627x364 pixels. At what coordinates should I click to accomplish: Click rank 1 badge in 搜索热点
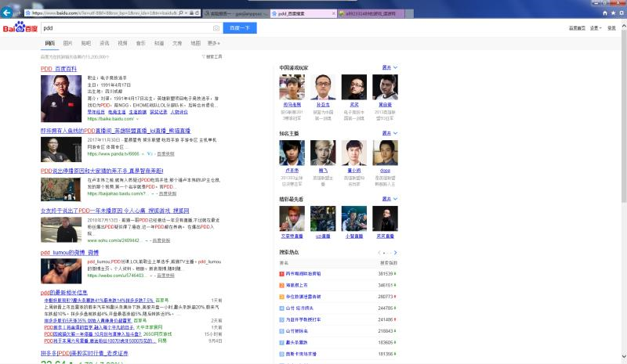point(281,274)
